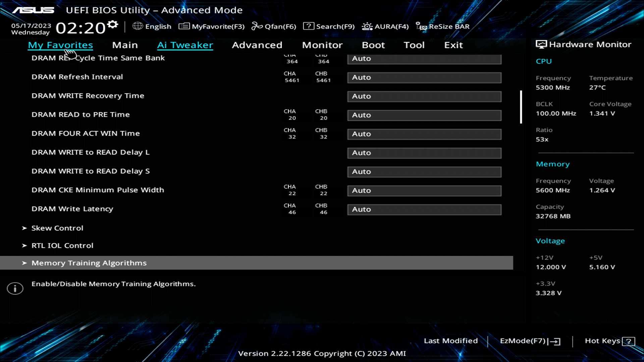Click the Search(F9) magnifier icon
Screen dimensions: 644x362
tap(309, 26)
